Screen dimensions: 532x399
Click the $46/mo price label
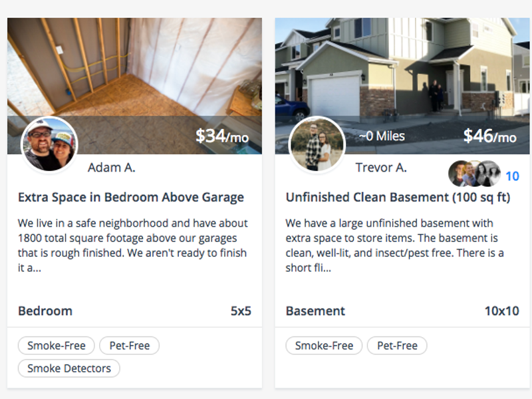(x=489, y=136)
